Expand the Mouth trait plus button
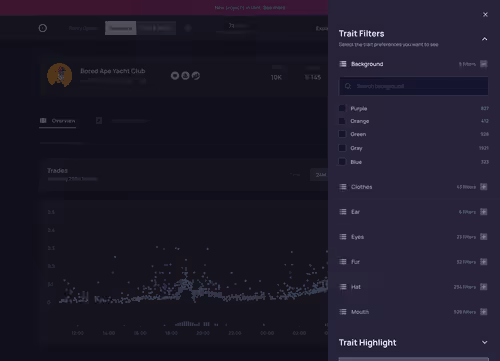 click(x=484, y=312)
